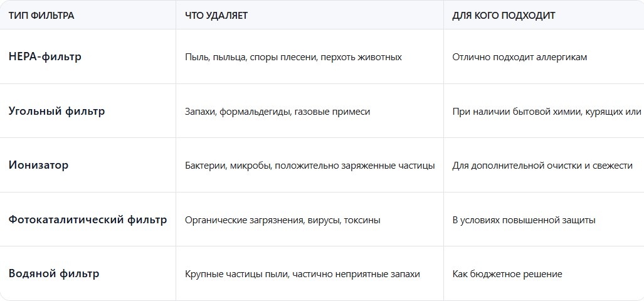Select the Отлично подходит аллергикам cell
644x301 pixels.
(520, 57)
